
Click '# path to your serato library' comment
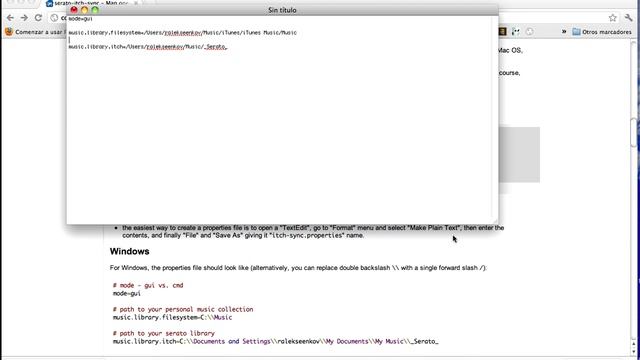pos(164,333)
